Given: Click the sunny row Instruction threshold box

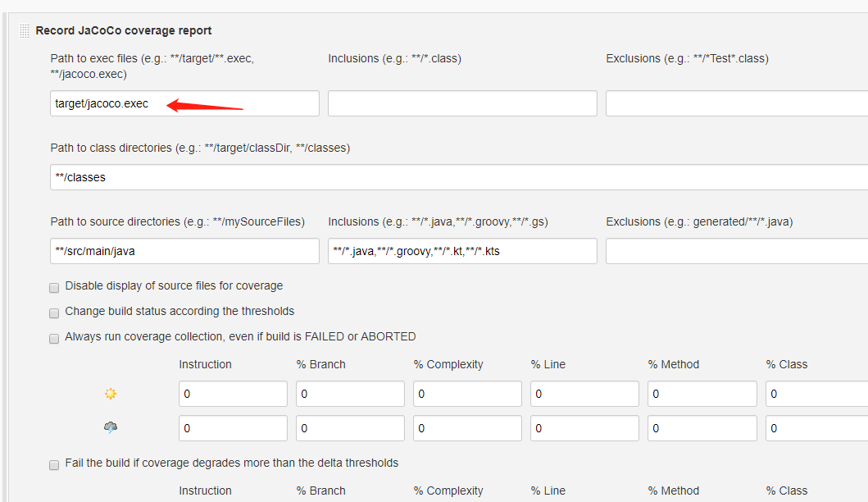Looking at the screenshot, I should coord(233,394).
